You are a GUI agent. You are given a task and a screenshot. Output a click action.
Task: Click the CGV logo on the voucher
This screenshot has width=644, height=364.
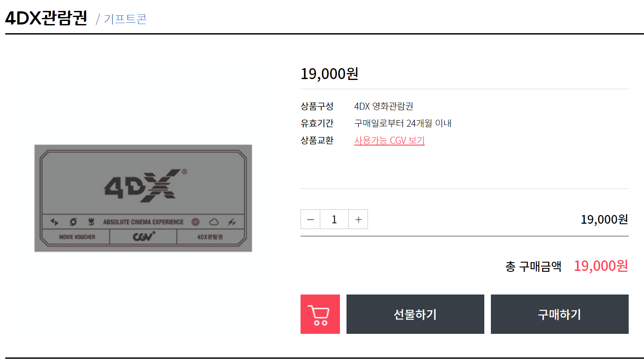pos(144,236)
